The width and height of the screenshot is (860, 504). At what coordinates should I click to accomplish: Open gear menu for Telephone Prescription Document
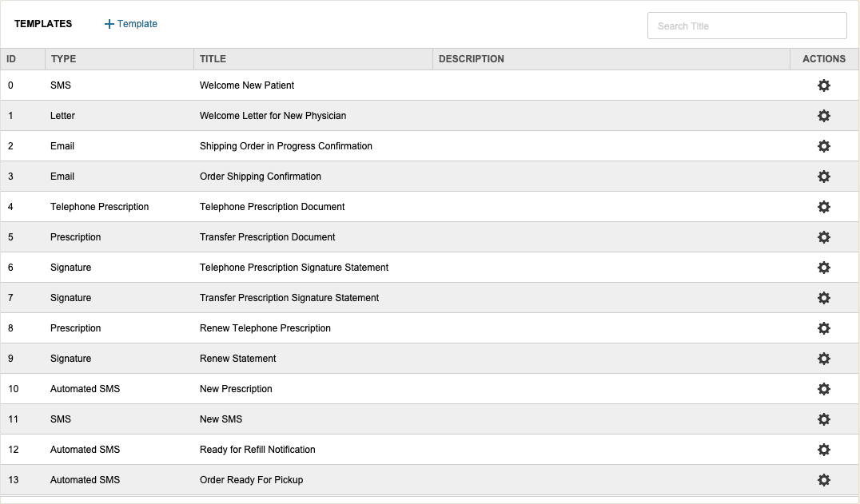pyautogui.click(x=824, y=207)
